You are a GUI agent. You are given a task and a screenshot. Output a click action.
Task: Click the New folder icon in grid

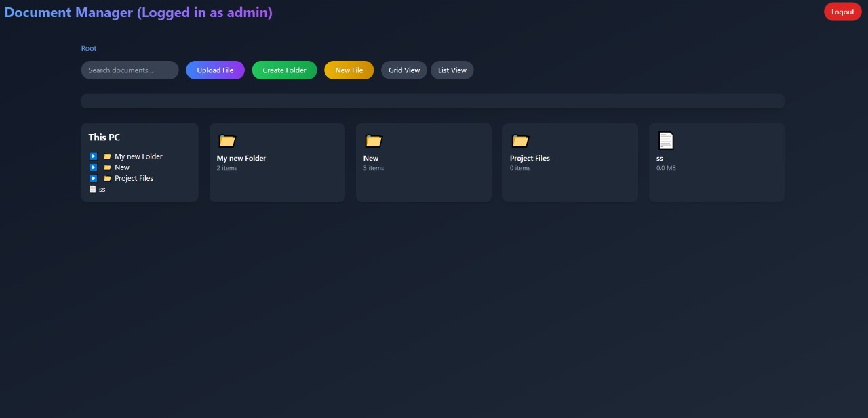click(374, 141)
